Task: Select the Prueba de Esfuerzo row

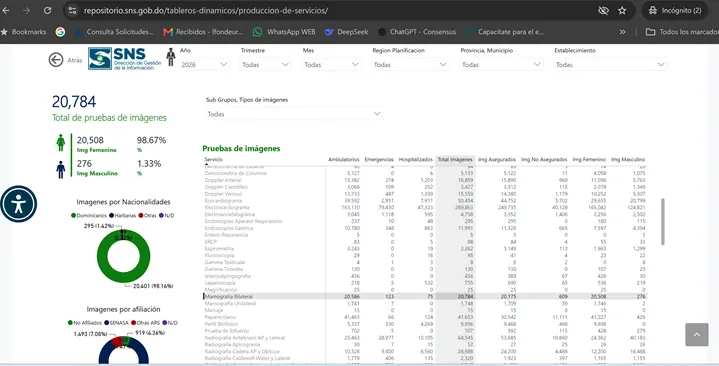Action: click(x=425, y=331)
